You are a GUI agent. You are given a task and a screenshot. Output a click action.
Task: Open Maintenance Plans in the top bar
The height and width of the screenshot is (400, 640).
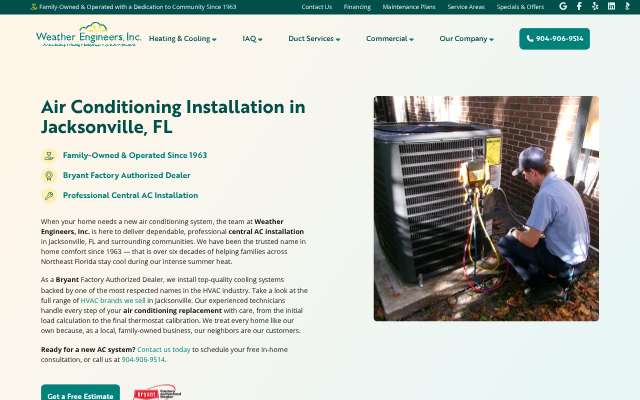point(409,7)
